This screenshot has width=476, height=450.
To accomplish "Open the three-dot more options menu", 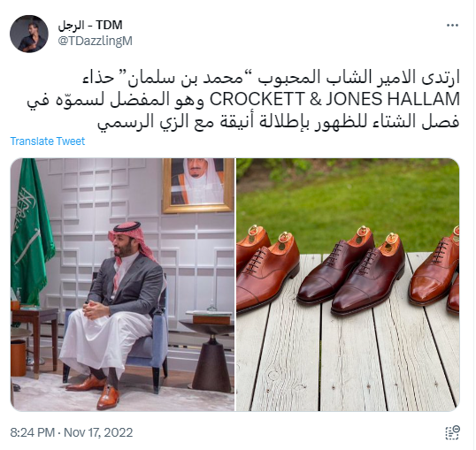I will [x=452, y=25].
